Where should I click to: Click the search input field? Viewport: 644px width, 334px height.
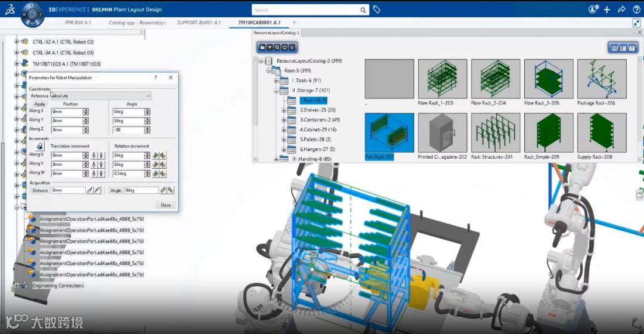click(305, 10)
